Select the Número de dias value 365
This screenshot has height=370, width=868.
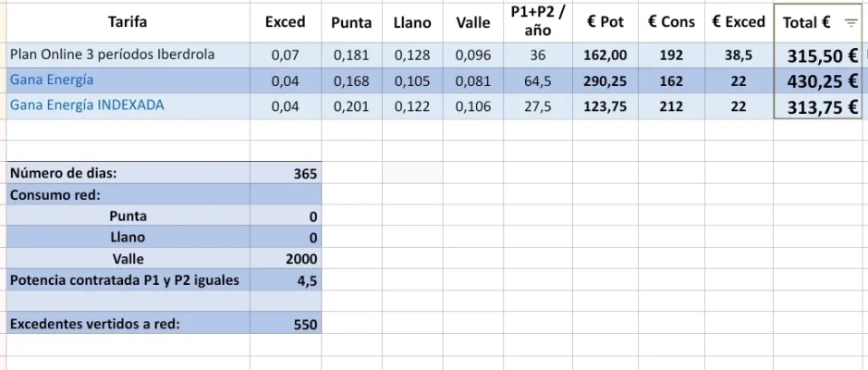286,173
